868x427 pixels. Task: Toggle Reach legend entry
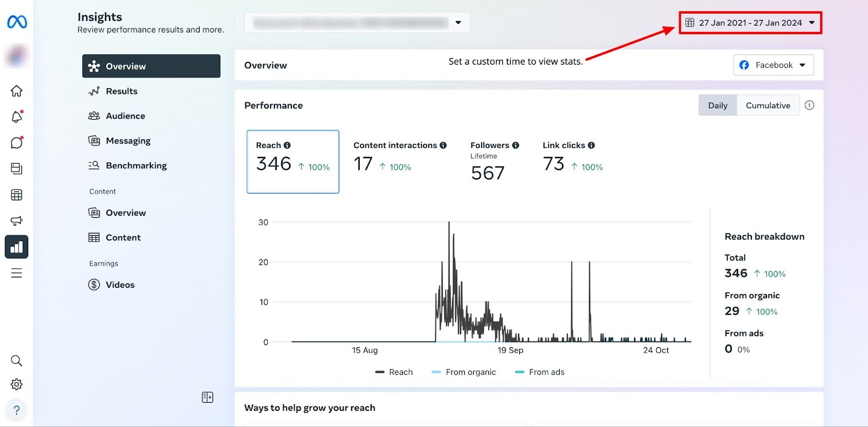tap(394, 372)
